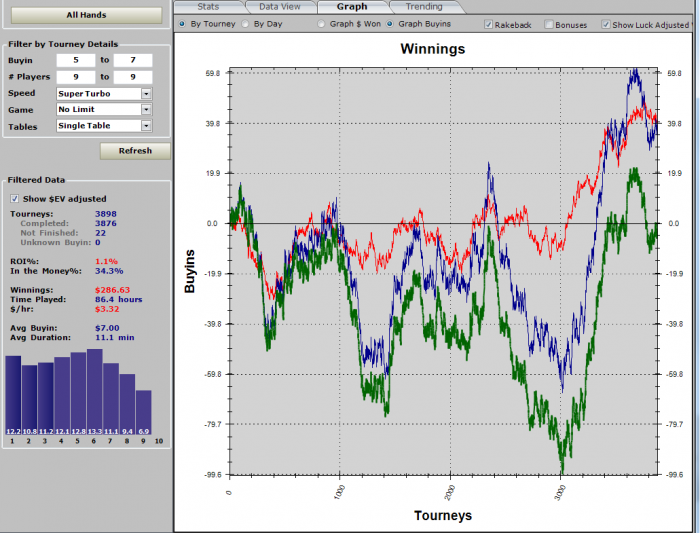Click the Winnings chart title
The height and width of the screenshot is (533, 700).
[433, 49]
